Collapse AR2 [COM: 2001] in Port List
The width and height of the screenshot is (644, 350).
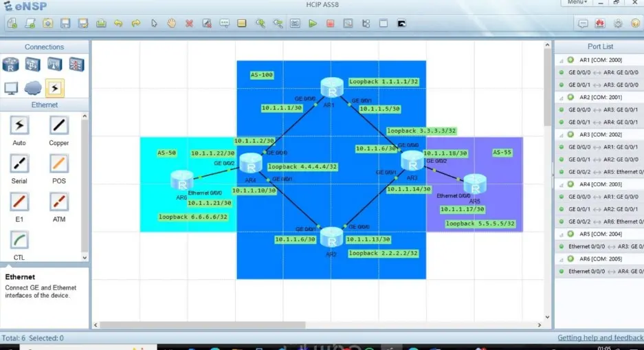pos(561,98)
